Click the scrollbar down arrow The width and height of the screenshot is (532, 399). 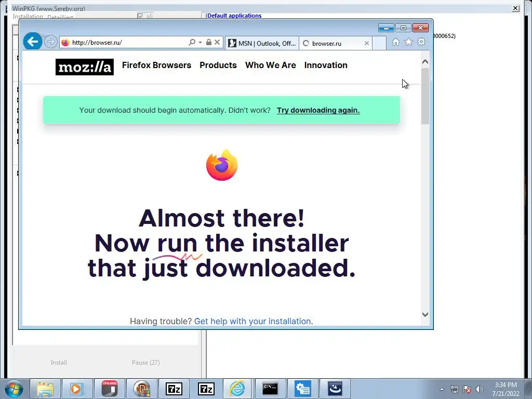point(425,314)
